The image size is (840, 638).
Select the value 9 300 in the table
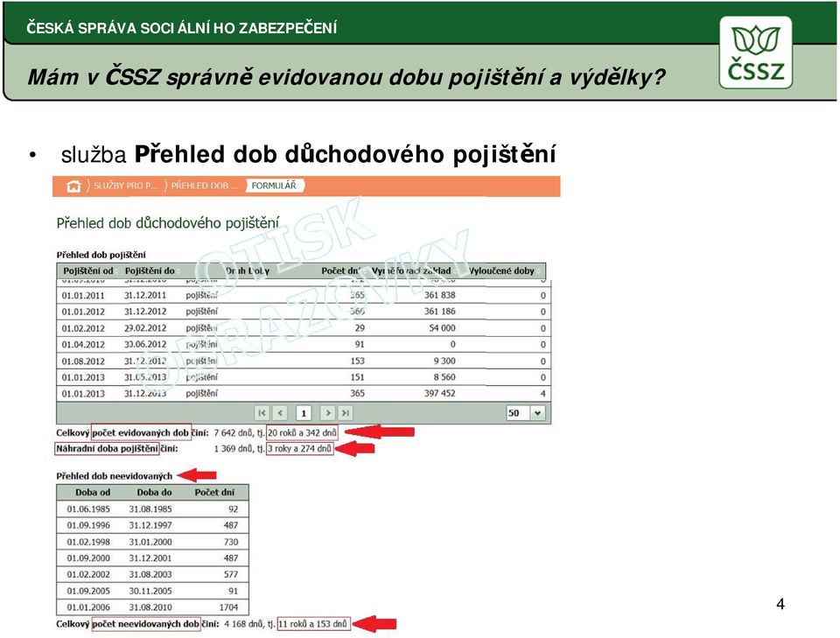444,361
